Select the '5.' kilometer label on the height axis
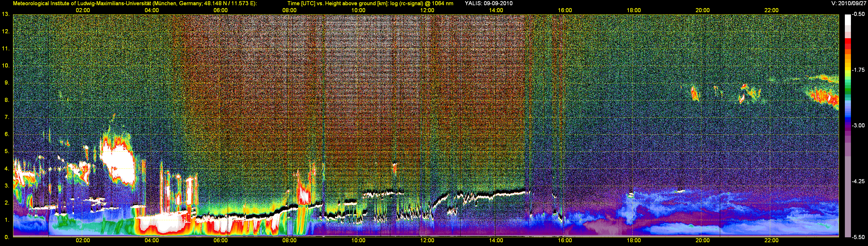868x246 pixels. tap(7, 151)
